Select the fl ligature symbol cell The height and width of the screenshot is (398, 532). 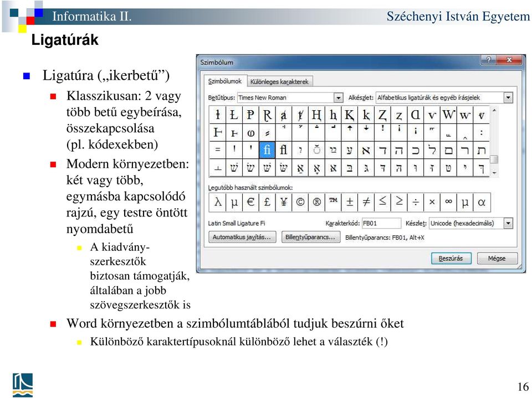[283, 150]
